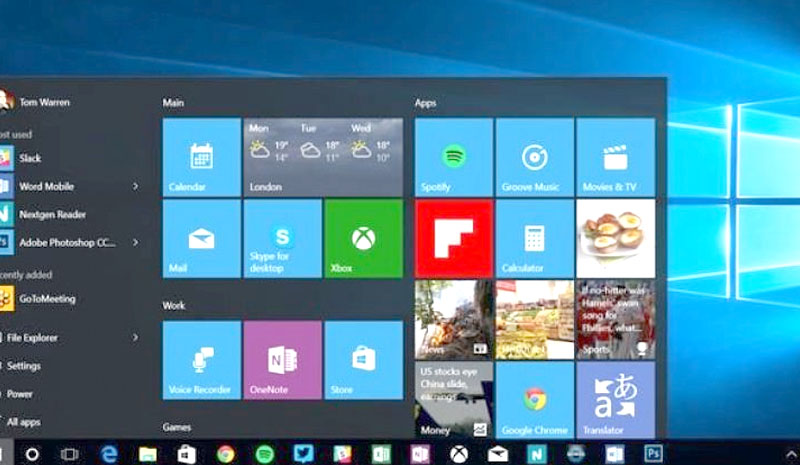
Task: Open the Mail tile in Start menu
Action: click(x=202, y=238)
